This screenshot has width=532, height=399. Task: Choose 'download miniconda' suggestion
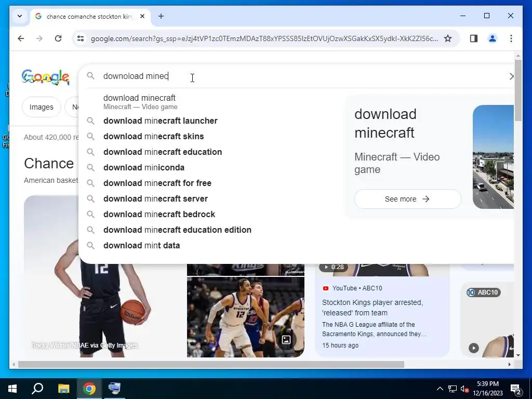[212, 168]
